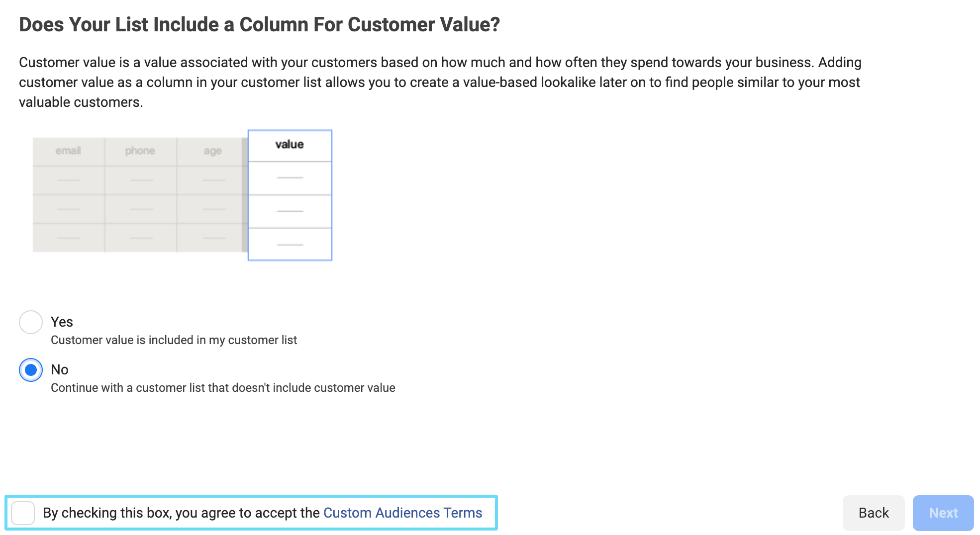Image resolution: width=980 pixels, height=535 pixels.
Task: Click the label 'Continue with a customer list that doesn't include customer value'
Action: point(222,388)
